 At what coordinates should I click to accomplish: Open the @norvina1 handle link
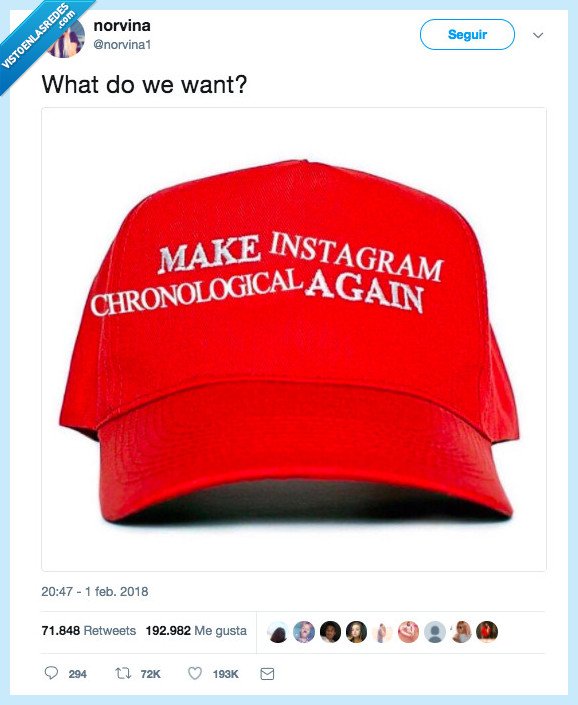point(122,45)
